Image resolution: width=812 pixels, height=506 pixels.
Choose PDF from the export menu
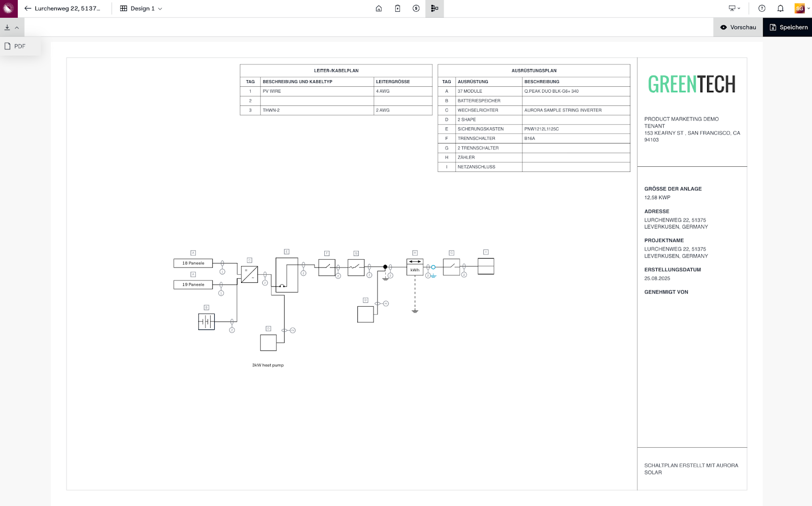click(20, 46)
